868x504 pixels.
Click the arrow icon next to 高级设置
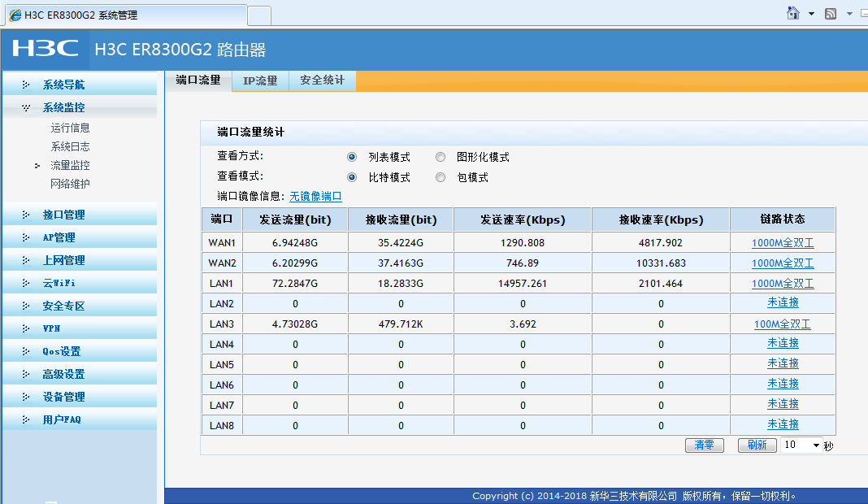(25, 374)
